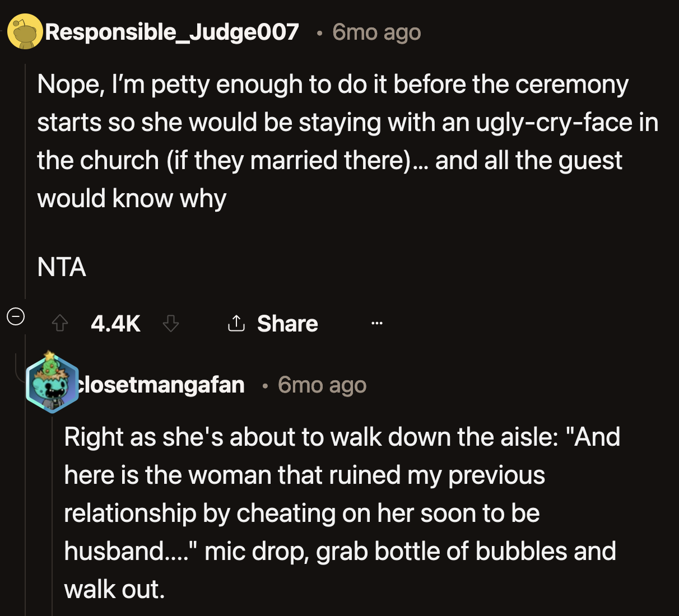Open the comment options dropdown menu
This screenshot has width=679, height=616.
(x=376, y=323)
